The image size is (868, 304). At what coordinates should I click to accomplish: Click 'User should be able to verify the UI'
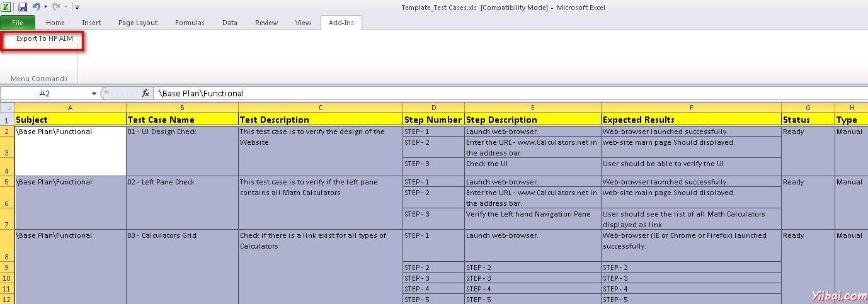[x=691, y=167]
